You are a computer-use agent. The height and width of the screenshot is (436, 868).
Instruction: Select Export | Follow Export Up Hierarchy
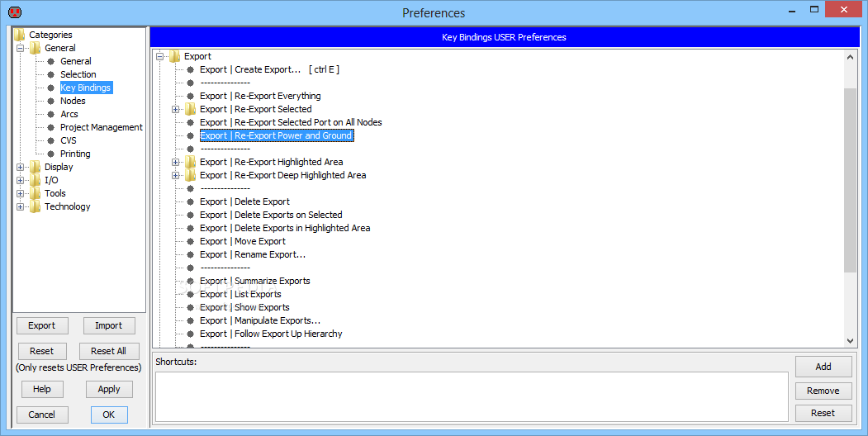[x=271, y=334]
